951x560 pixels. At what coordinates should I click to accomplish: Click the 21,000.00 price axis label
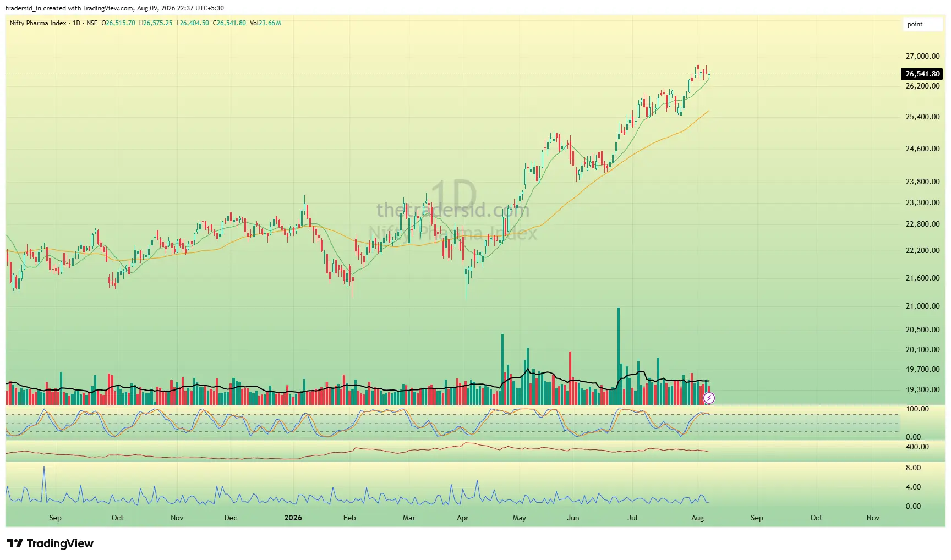click(x=922, y=306)
